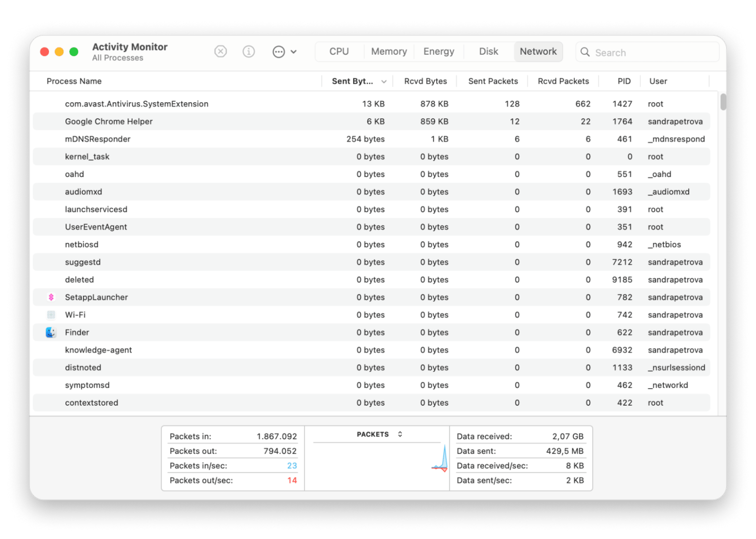This screenshot has height=539, width=756.
Task: Click Packets out/sec value 14
Action: pyautogui.click(x=292, y=480)
